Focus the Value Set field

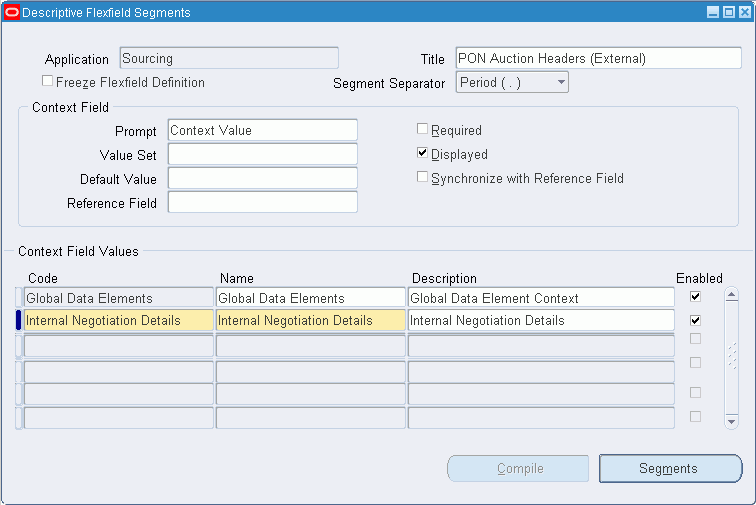click(x=262, y=154)
